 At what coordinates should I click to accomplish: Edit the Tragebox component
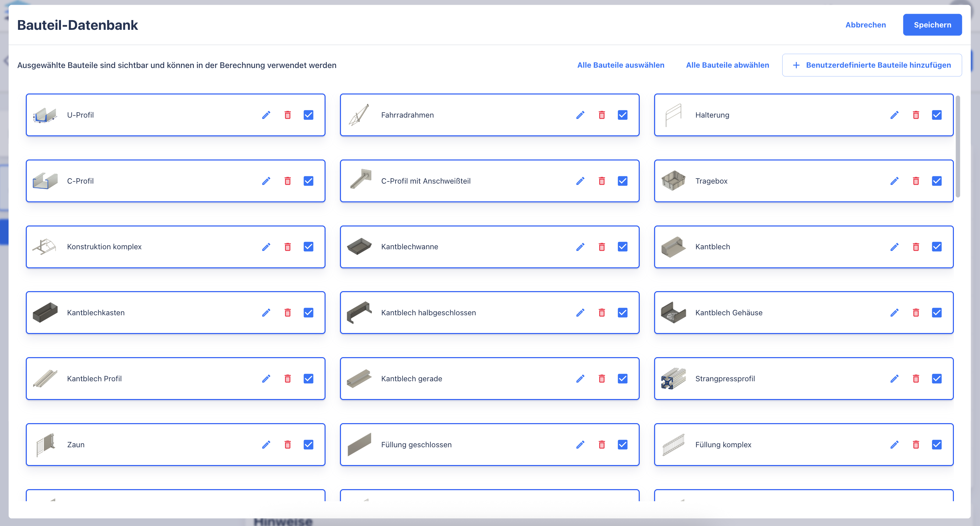point(894,181)
